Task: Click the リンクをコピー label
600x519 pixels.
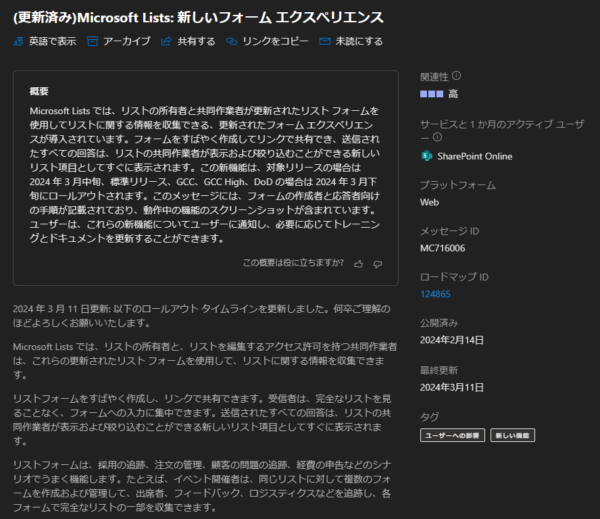Action: click(275, 41)
